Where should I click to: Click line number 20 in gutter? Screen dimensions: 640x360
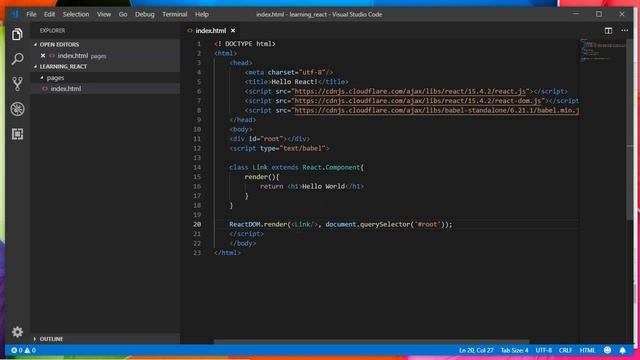click(x=197, y=224)
